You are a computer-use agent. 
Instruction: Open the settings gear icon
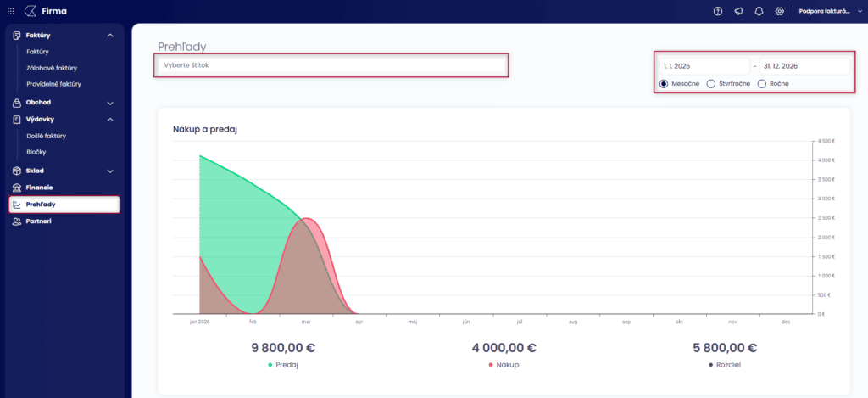779,11
